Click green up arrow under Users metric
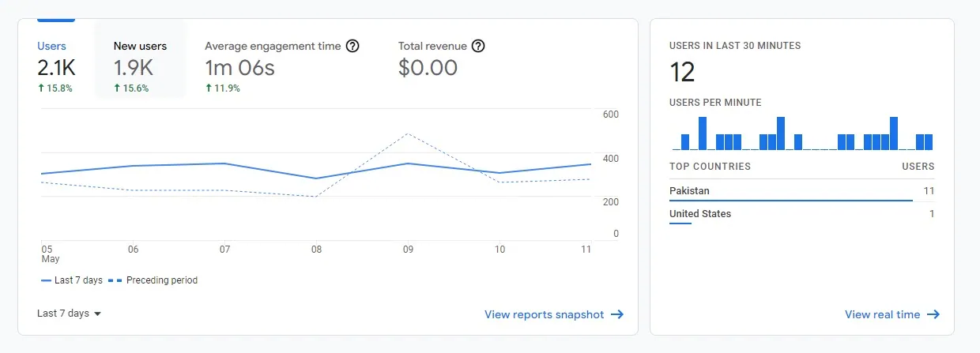 [x=41, y=88]
